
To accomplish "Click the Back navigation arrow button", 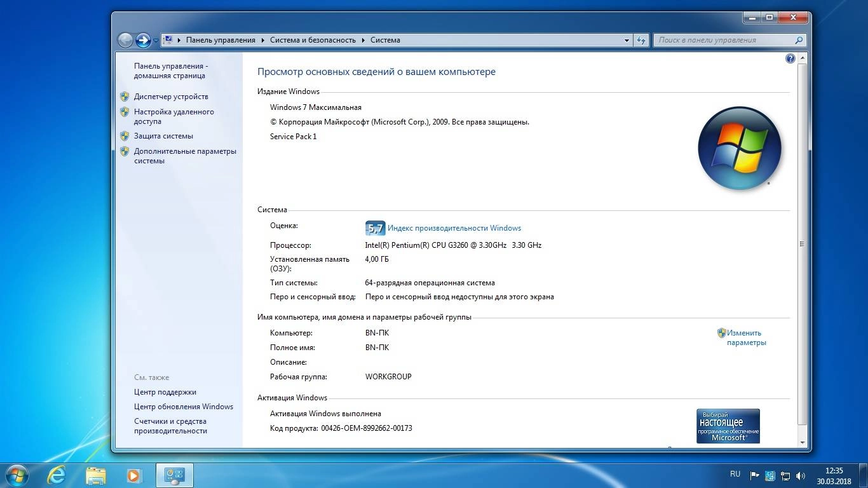I will (x=125, y=40).
